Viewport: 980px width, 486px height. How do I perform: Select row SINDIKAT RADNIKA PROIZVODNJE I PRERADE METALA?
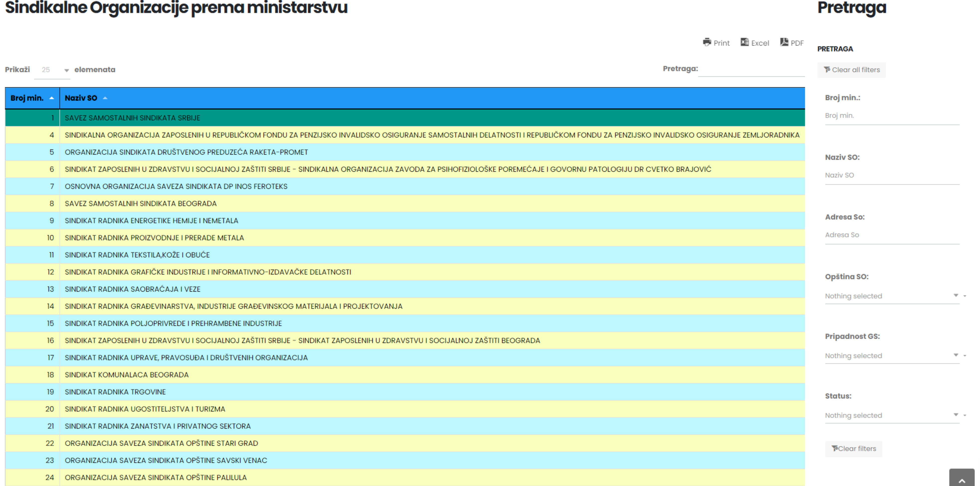[405, 238]
